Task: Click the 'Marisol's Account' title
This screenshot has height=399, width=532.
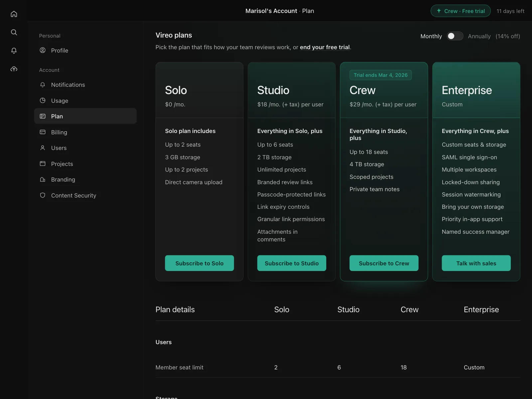Action: [x=271, y=11]
